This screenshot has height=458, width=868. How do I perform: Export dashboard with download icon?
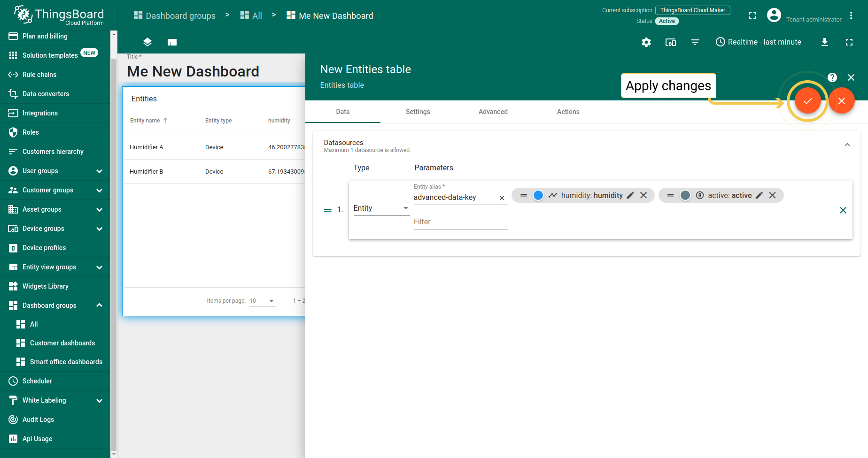click(x=825, y=42)
